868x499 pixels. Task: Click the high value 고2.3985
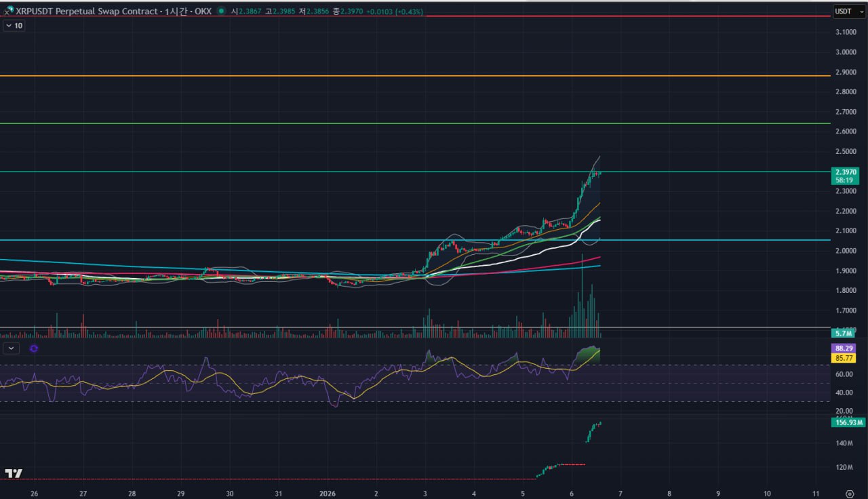point(279,12)
